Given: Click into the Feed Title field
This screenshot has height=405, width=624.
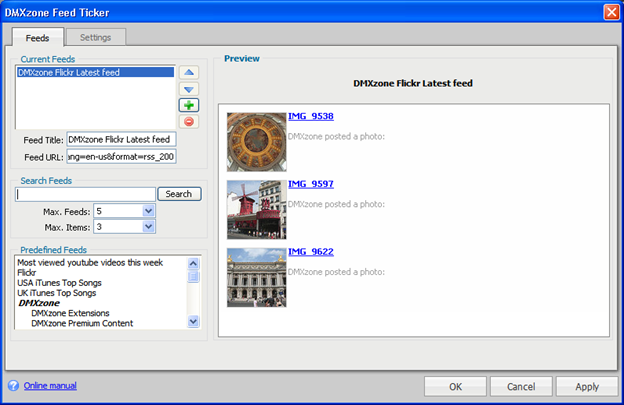Looking at the screenshot, I should (121, 139).
